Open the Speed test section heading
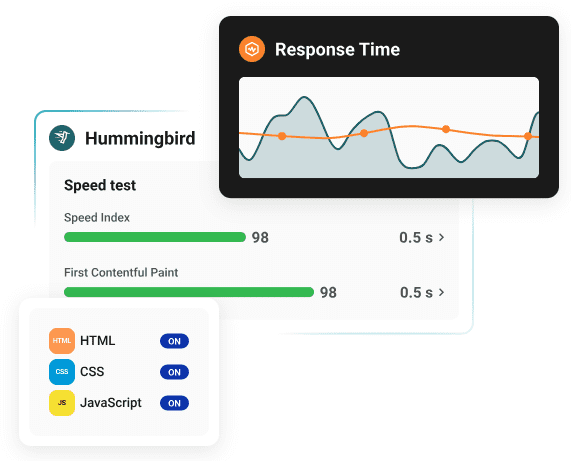 click(100, 185)
